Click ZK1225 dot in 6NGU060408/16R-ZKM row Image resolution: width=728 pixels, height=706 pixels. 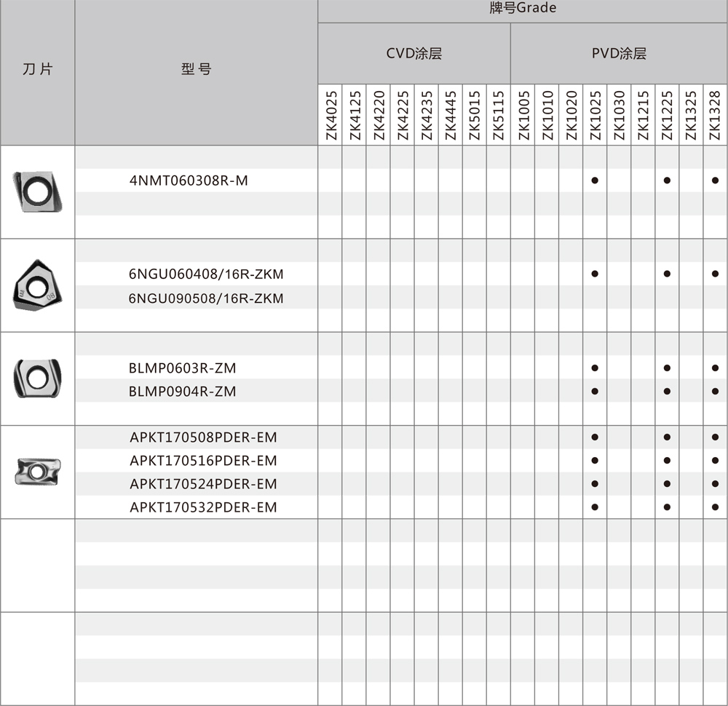(667, 274)
